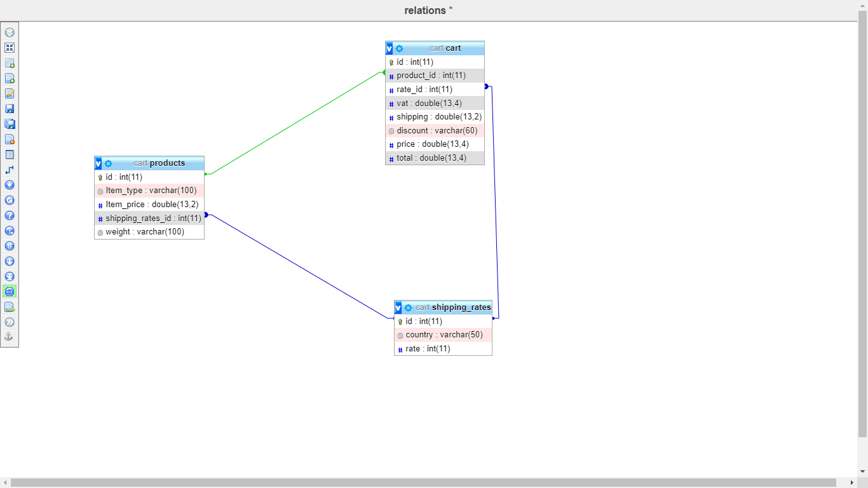Collapse the products table with its V toggle

point(98,163)
